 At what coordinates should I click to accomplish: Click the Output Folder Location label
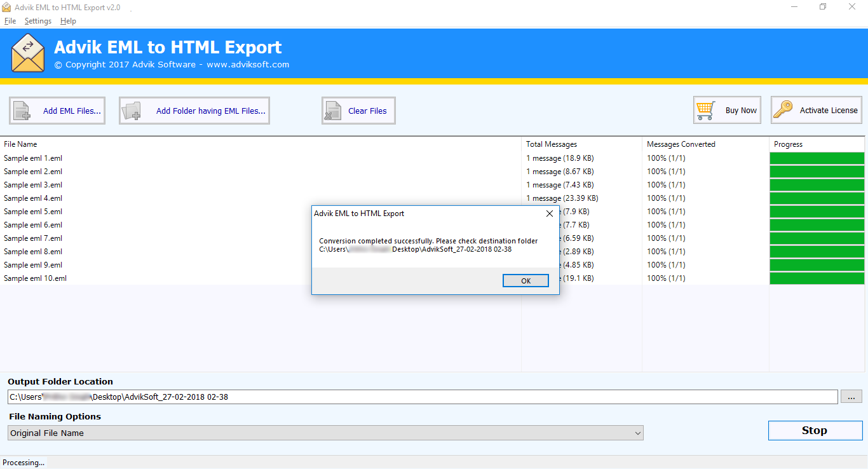click(x=60, y=382)
